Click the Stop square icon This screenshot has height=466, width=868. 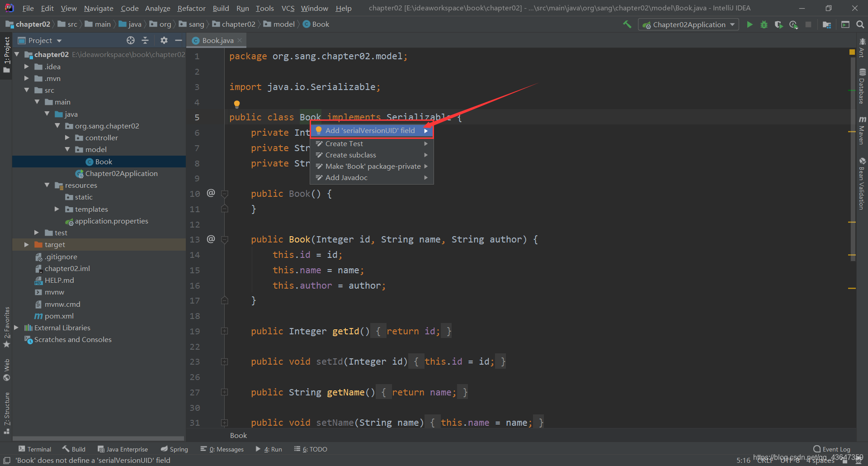click(x=808, y=24)
